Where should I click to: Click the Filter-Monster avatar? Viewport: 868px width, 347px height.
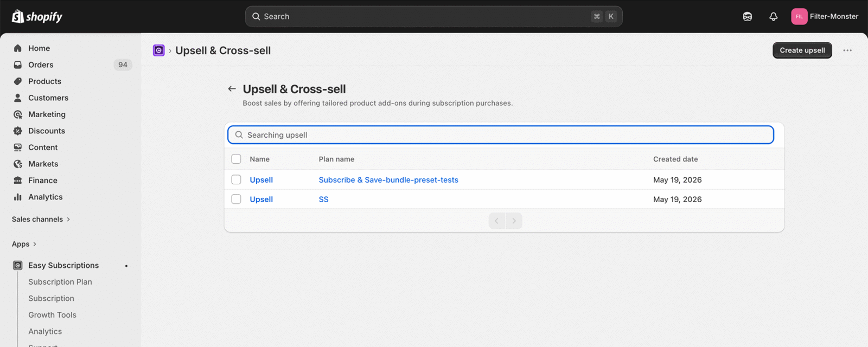[x=799, y=16]
